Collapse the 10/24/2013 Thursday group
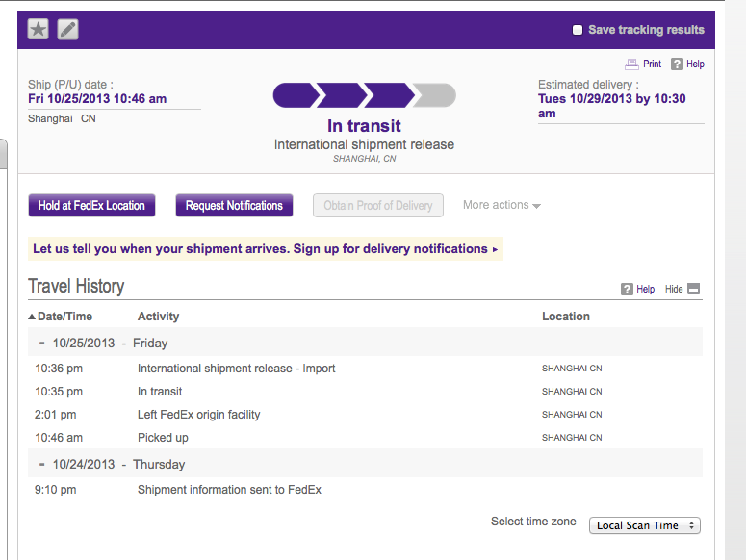The height and width of the screenshot is (560, 746). tap(41, 464)
